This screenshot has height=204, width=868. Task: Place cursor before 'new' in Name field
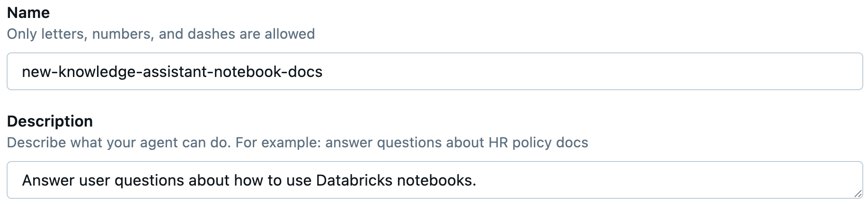pos(22,72)
